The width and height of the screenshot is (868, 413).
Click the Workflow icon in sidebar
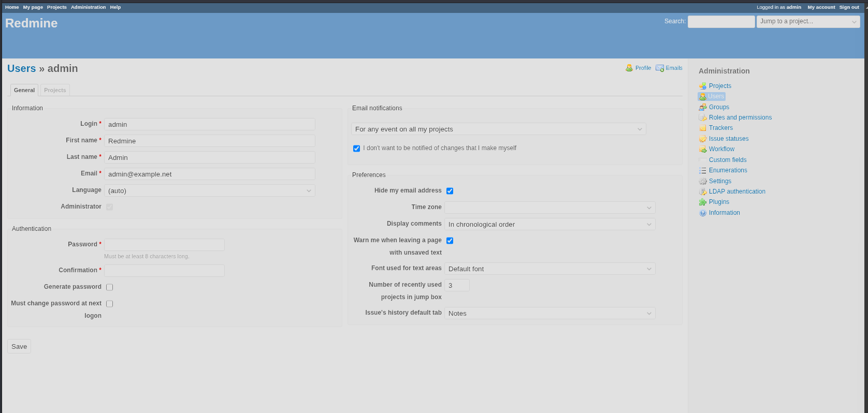(702, 149)
